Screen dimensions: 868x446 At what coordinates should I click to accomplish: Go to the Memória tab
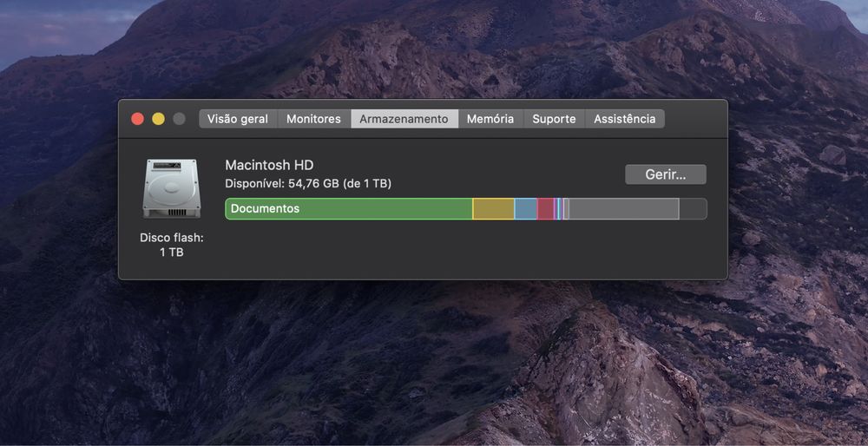(490, 119)
